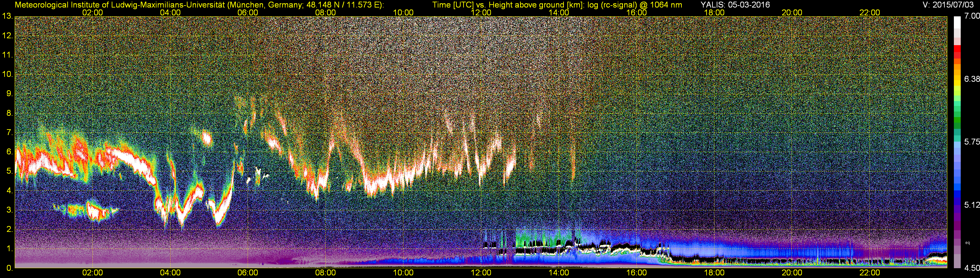This screenshot has width=980, height=278.
Task: Click '08:00' on the bottom time axis
Action: coord(326,273)
